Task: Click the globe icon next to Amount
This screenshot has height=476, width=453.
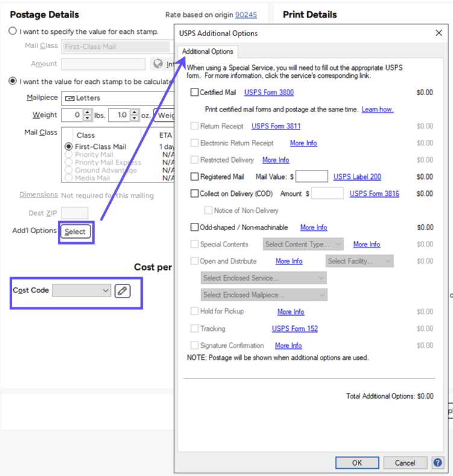Action: pos(158,64)
